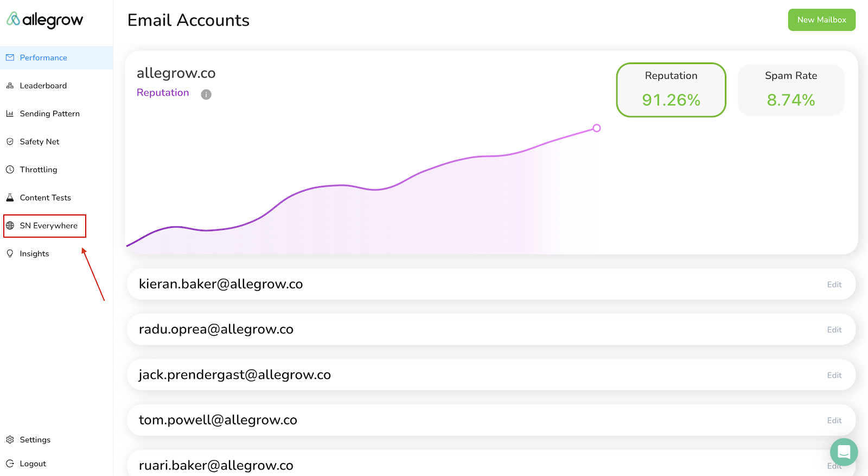The image size is (868, 476).
Task: Open jack.prendergast@allegrow.co mailbox row
Action: click(x=491, y=375)
